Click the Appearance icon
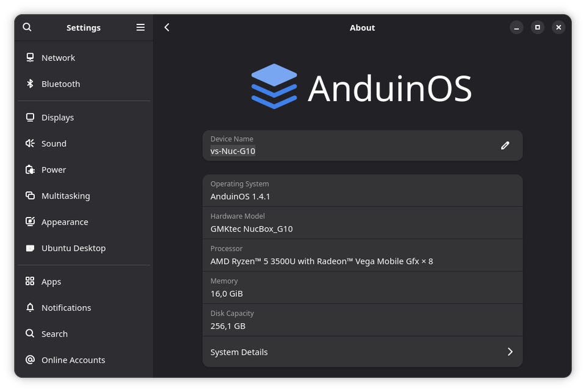The height and width of the screenshot is (392, 586). [31, 222]
